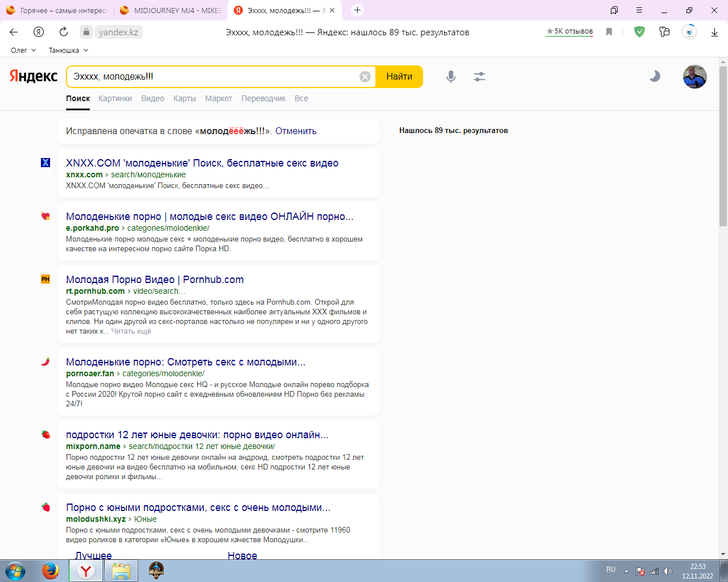Viewport: 728px width, 582px height.
Task: Expand the 'Олег' bookmarks folder
Action: point(23,50)
